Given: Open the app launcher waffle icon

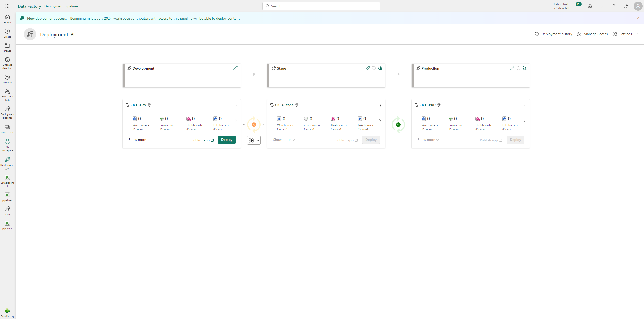Looking at the screenshot, I should coord(7,6).
